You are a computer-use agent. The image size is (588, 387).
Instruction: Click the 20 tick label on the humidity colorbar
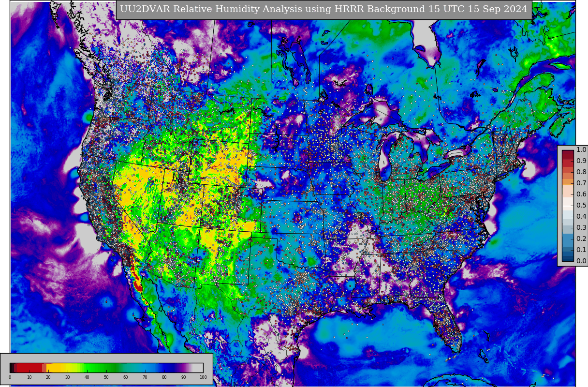click(x=48, y=377)
